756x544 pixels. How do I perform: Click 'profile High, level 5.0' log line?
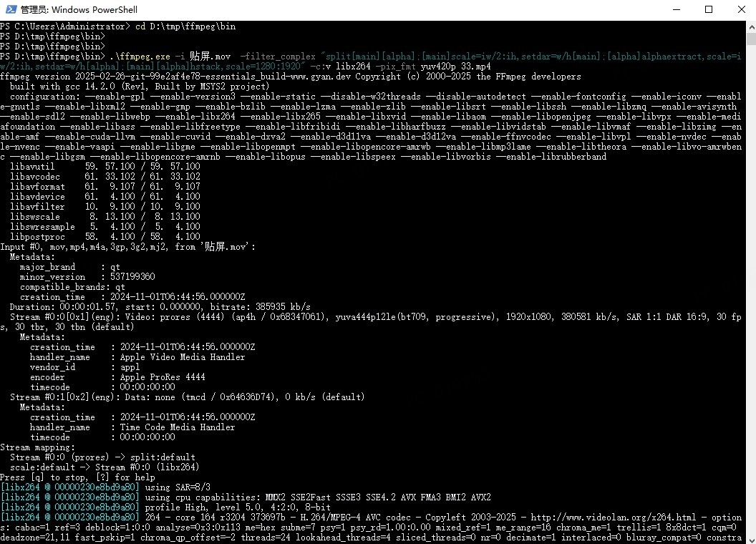coord(165,507)
